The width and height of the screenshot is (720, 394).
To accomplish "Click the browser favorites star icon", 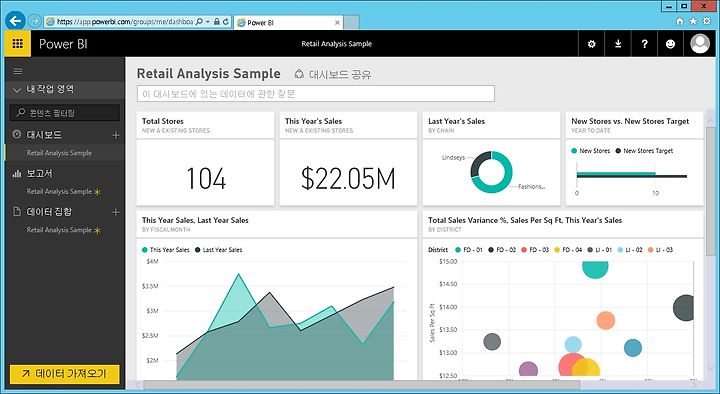I will pos(693,21).
